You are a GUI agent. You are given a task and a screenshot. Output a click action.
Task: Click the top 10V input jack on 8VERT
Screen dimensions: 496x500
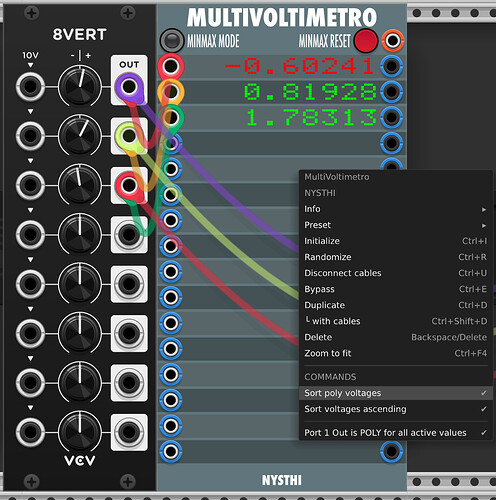click(x=30, y=87)
